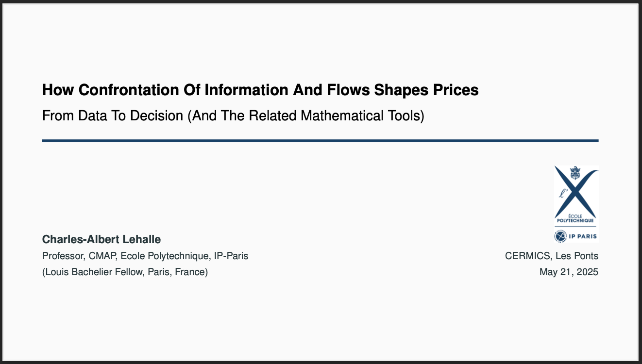
Task: Click the cursive l' beside the X
Action: [563, 194]
